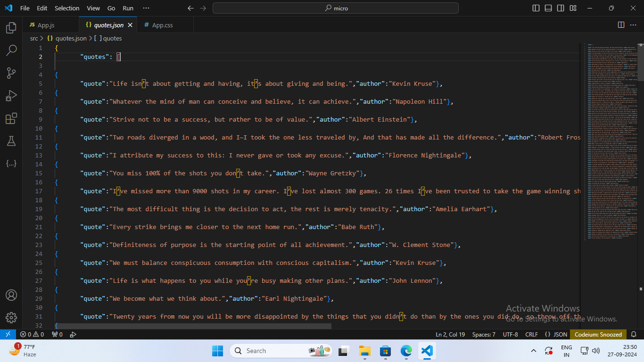Open the Manage gear icon

11,318
